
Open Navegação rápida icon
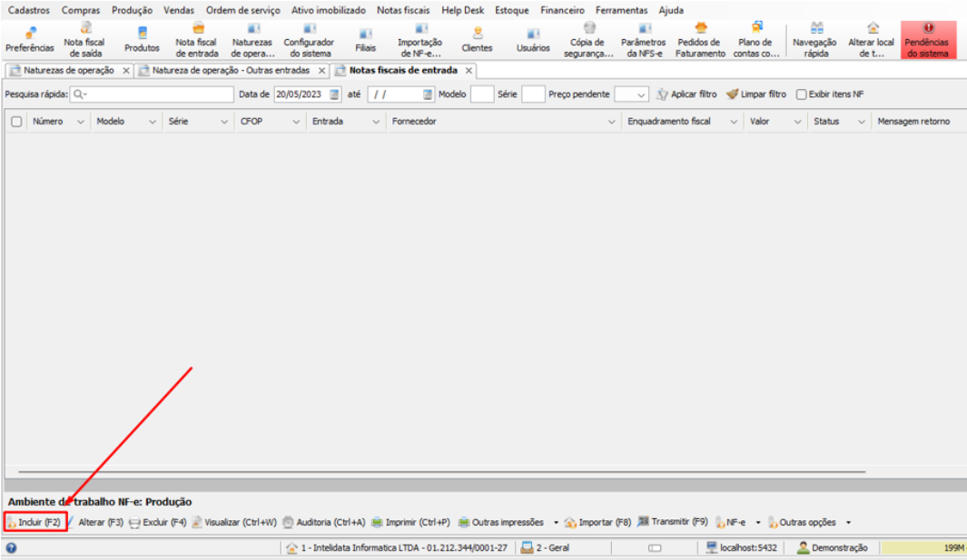click(815, 39)
